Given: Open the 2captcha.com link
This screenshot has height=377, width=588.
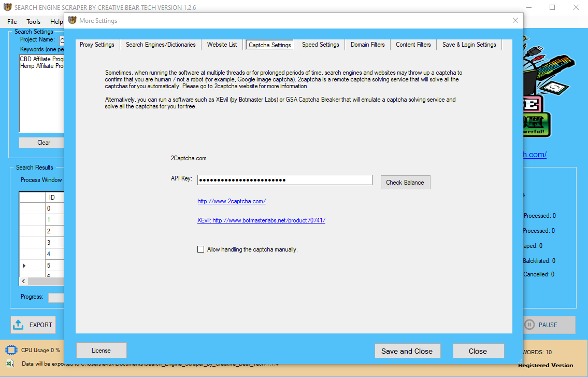Looking at the screenshot, I should 232,201.
